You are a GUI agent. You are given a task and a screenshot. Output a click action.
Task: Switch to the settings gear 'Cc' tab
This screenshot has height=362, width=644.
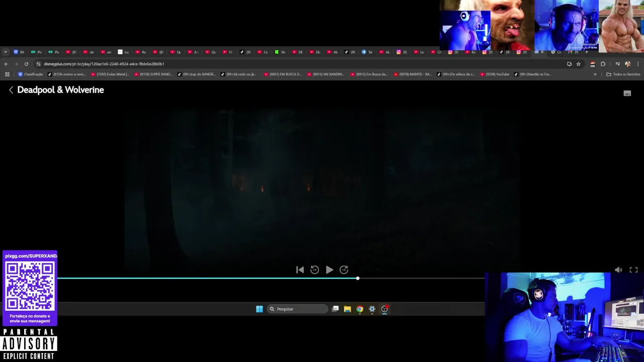(x=556, y=52)
